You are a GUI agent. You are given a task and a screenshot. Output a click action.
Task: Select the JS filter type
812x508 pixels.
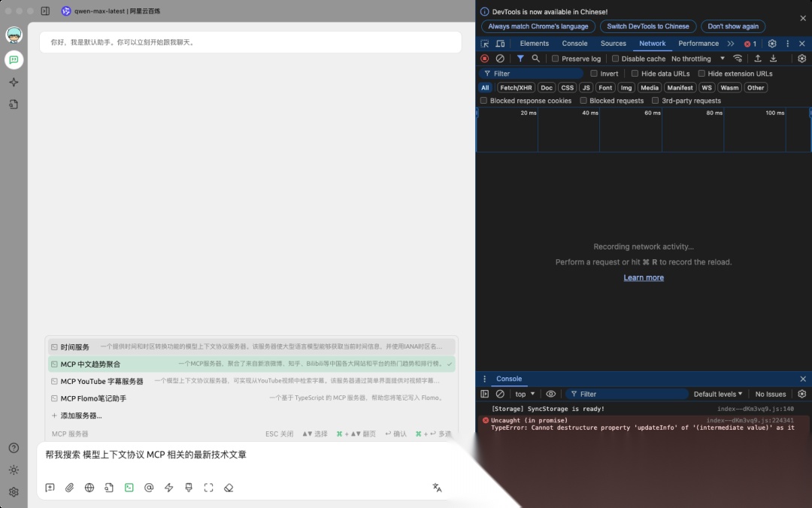point(586,87)
